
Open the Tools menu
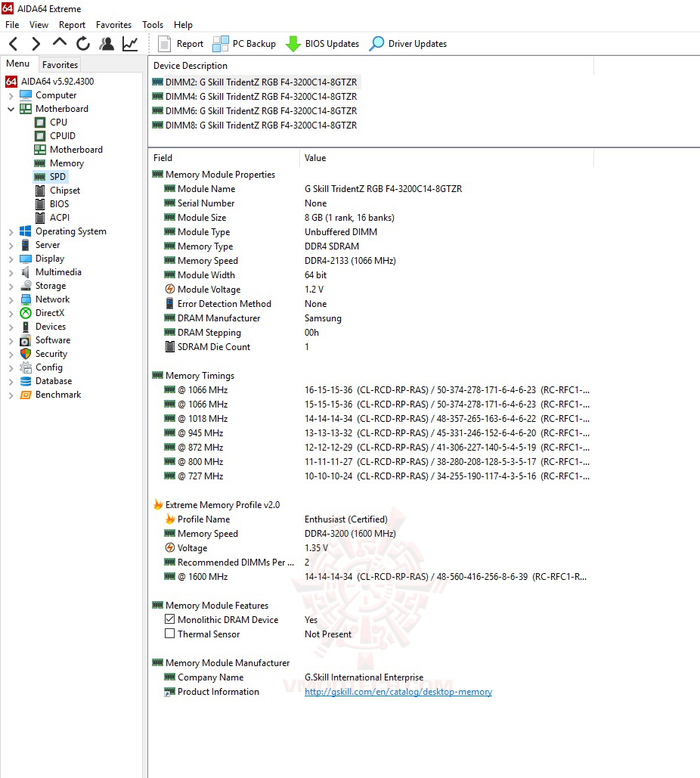[x=153, y=24]
